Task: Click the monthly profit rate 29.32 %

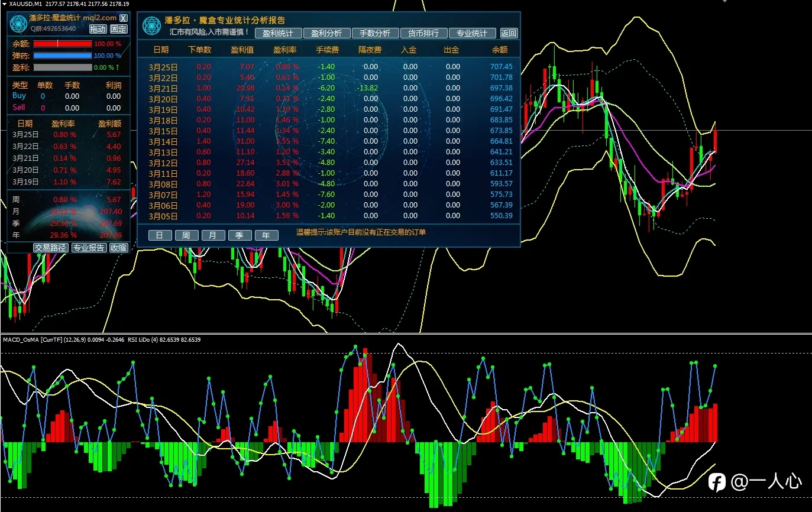Action: [x=64, y=212]
